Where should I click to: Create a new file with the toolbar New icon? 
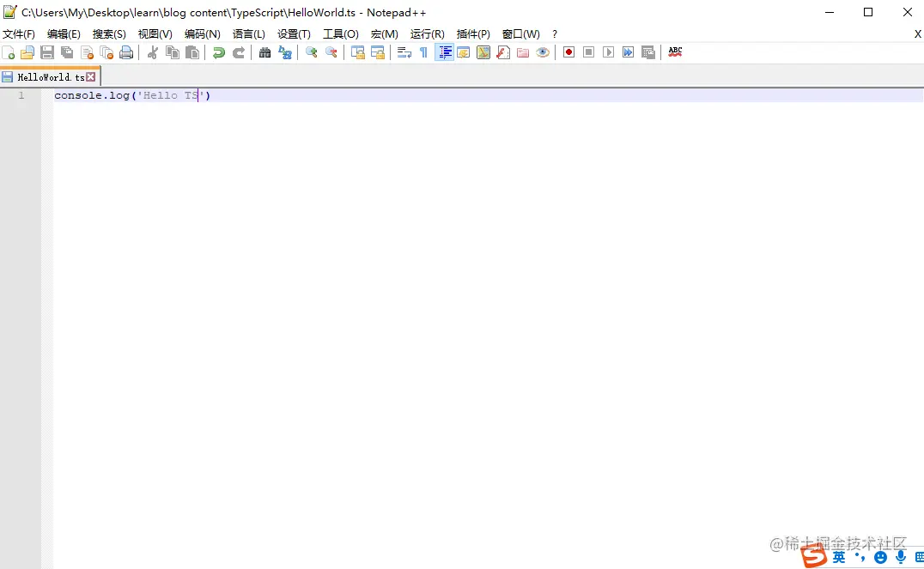9,52
